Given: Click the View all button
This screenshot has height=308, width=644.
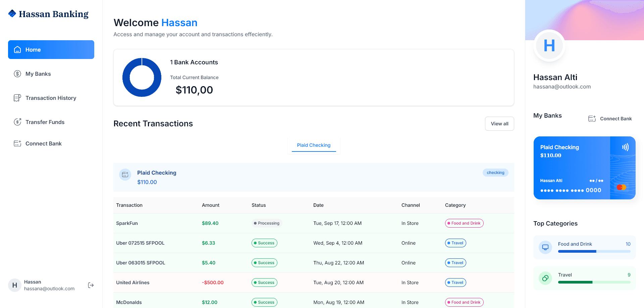Looking at the screenshot, I should [499, 123].
